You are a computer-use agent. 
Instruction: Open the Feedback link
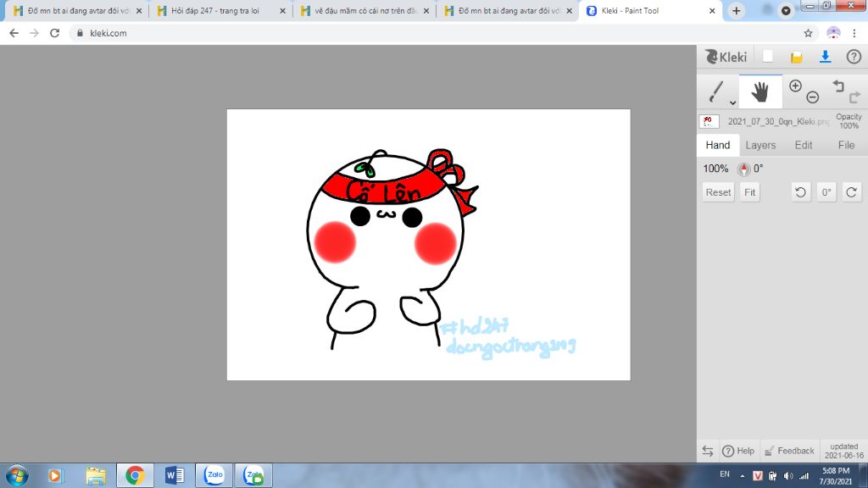tap(789, 451)
